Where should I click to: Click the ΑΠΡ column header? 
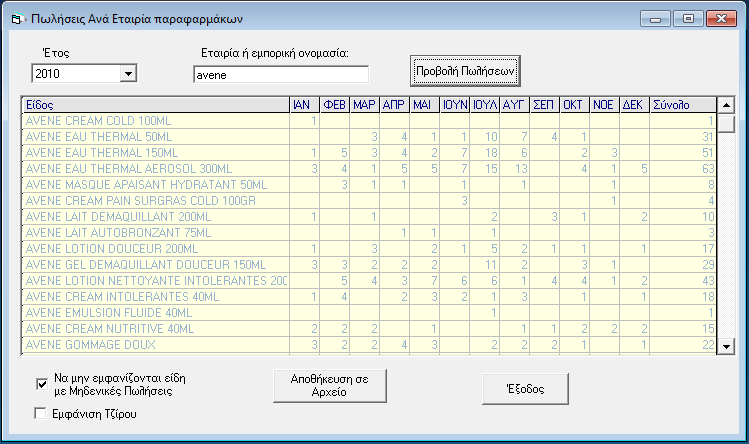point(395,105)
